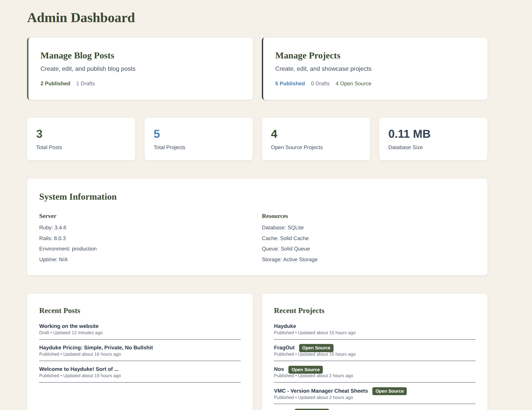Open the FragOut project entry
Screen dimensions: 532x410
pos(284,347)
